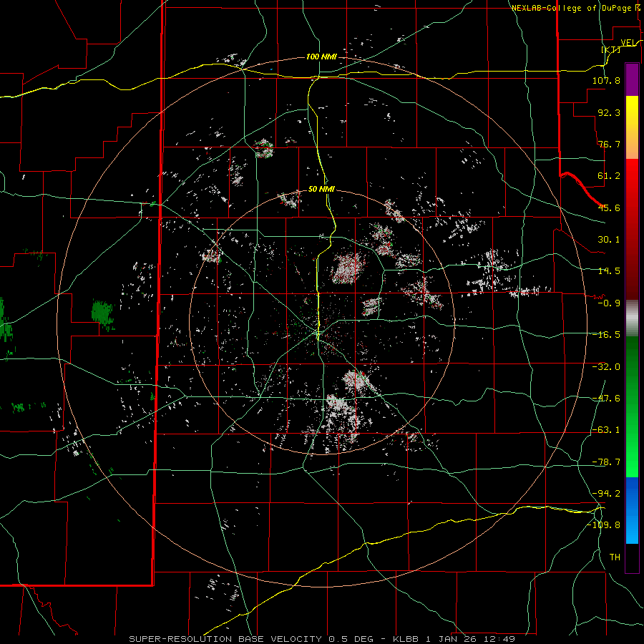
Task: Click the VEL legend title
Action: click(x=628, y=43)
